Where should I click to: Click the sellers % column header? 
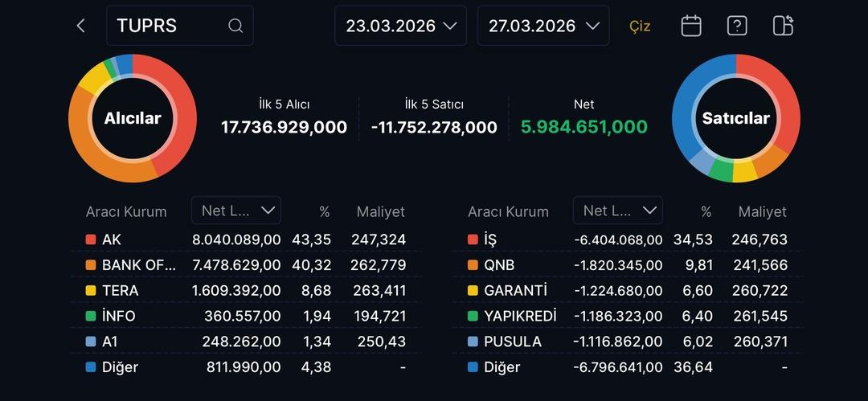click(706, 212)
